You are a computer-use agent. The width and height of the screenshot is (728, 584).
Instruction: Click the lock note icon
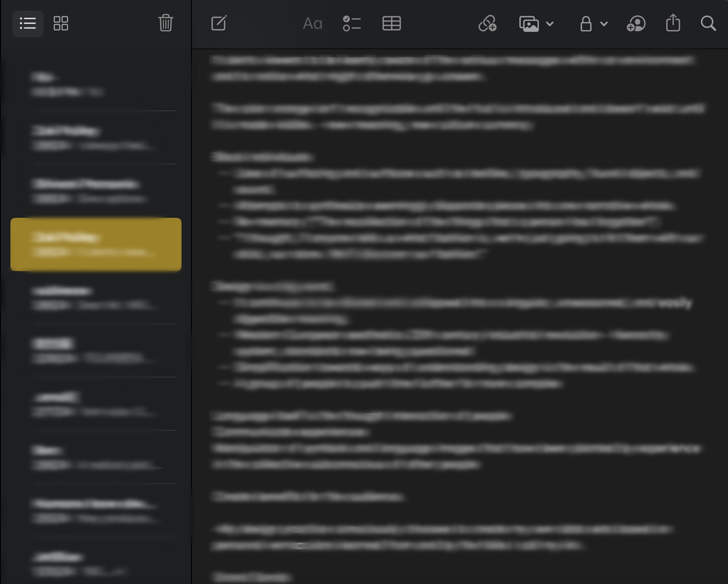(586, 23)
